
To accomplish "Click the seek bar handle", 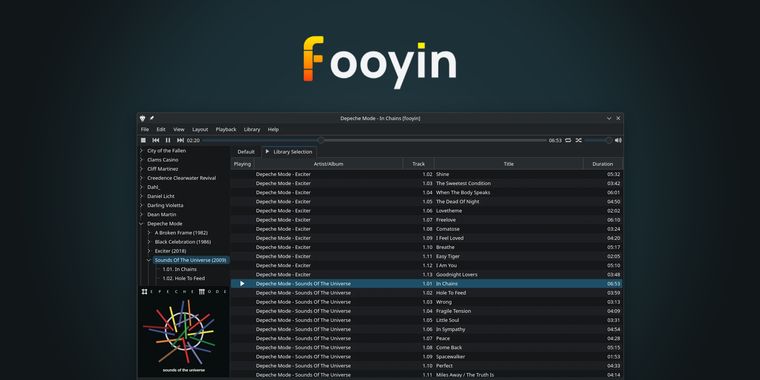I will pos(321,140).
